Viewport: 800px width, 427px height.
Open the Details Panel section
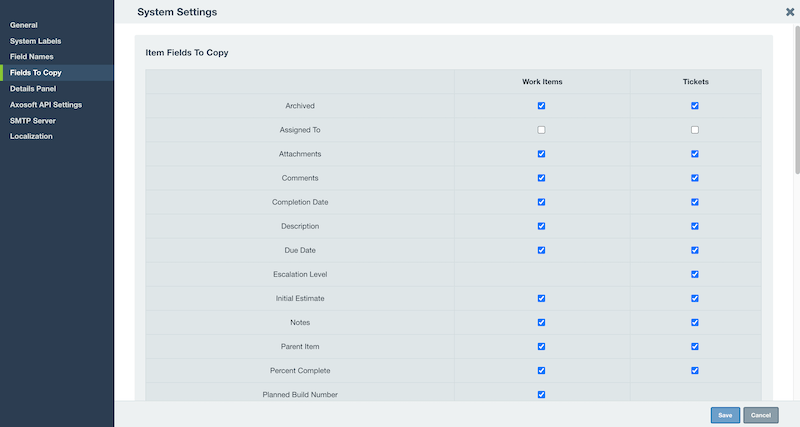(33, 89)
